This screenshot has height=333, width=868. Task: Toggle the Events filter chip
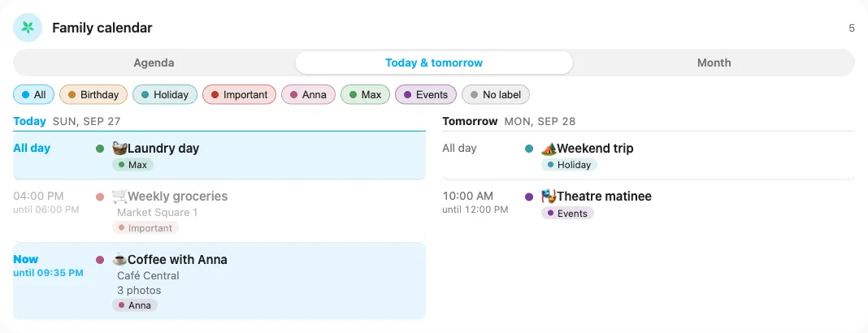click(426, 94)
